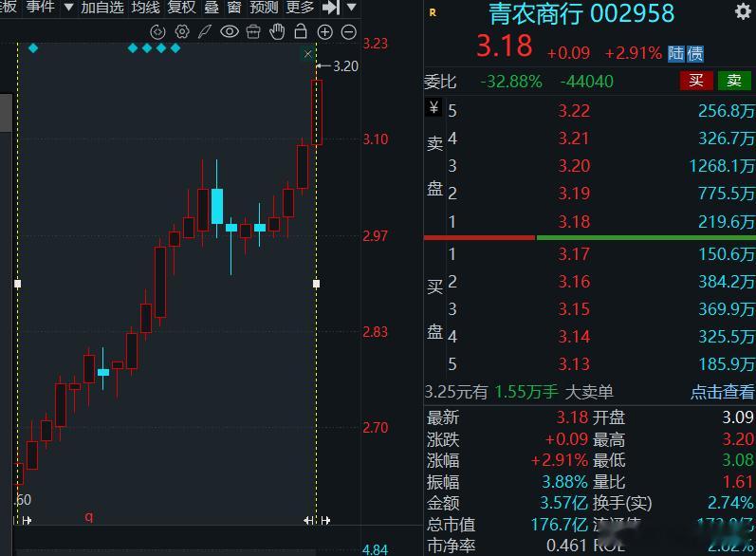Open chart settings gear in chart toolbar
Viewport: 756px width, 556px height.
(x=182, y=32)
